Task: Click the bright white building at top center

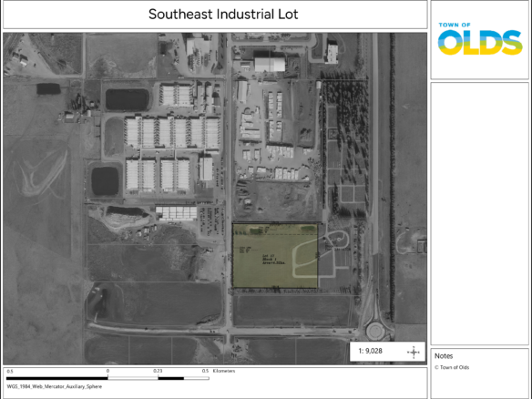Action: pos(270,65)
